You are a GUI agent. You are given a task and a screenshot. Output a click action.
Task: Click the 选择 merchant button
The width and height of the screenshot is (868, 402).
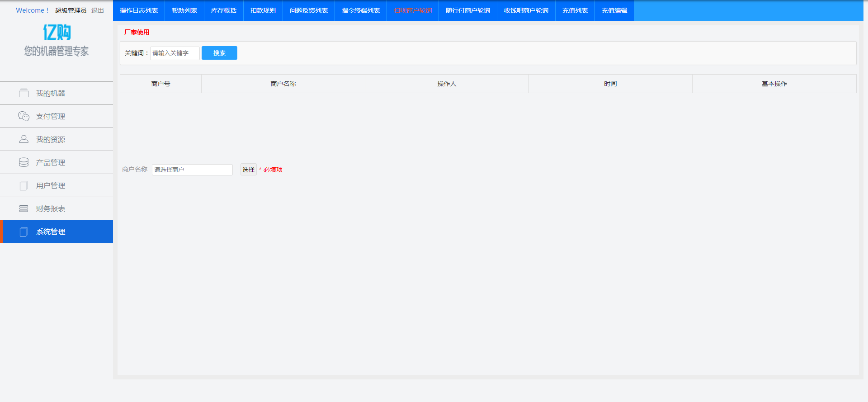tap(248, 170)
